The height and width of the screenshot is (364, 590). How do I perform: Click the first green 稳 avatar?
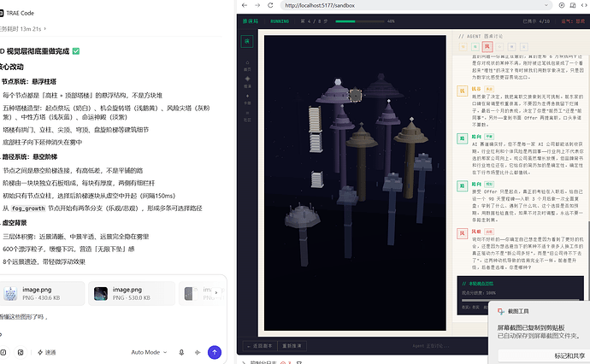[x=462, y=138]
